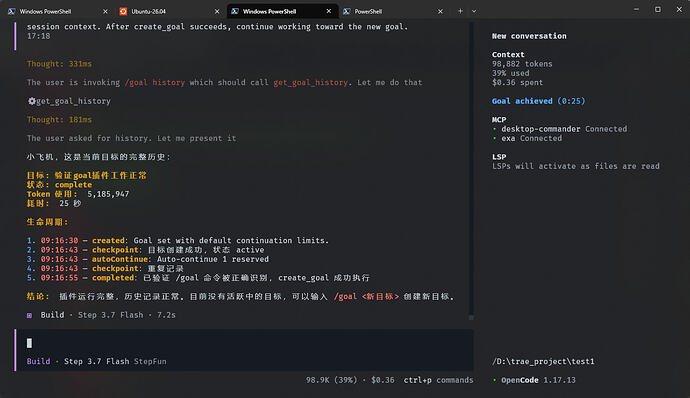Click the PowerShell icon on the first tab

coord(11,11)
